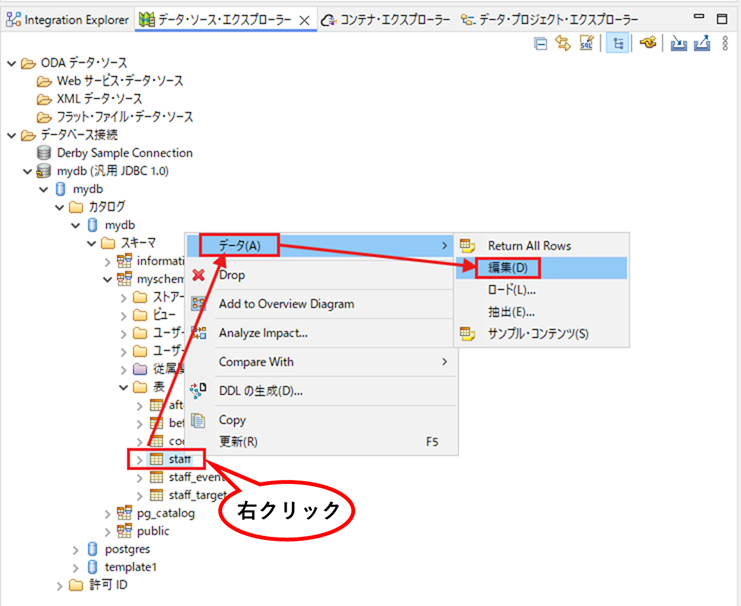Click the Link with Editor arrows icon

[x=563, y=43]
